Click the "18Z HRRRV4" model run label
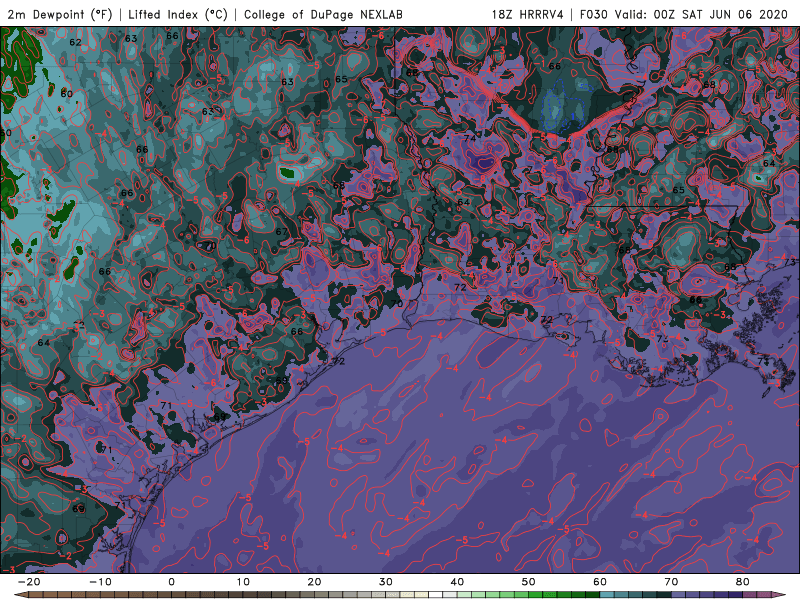Screen dimensions: 800x600 click(x=528, y=14)
